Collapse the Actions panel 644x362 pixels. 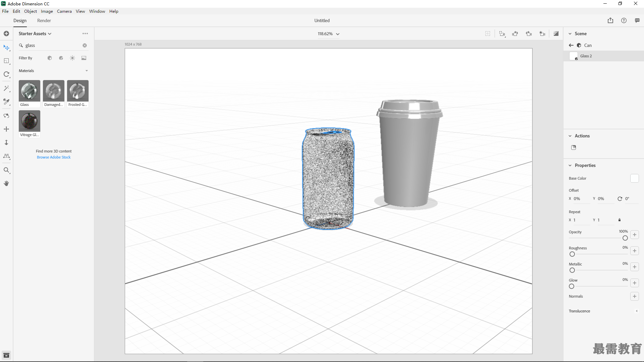click(x=570, y=136)
